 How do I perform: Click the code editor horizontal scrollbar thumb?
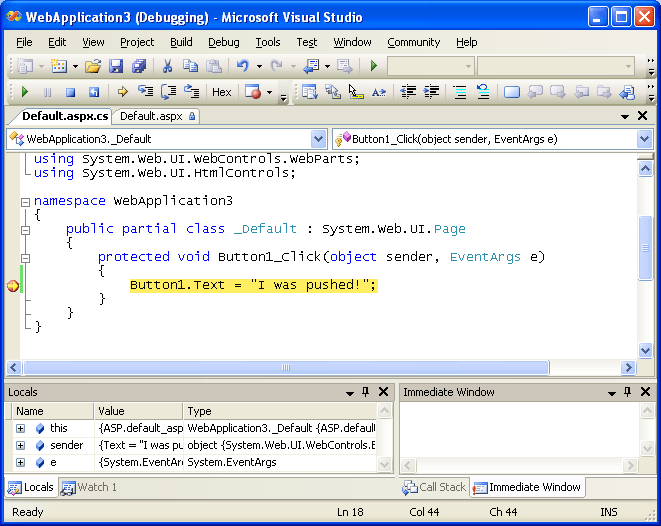click(x=286, y=368)
